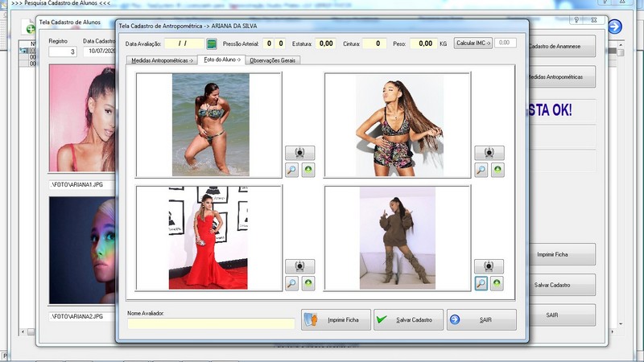Select the red dress photo thumbnail
Viewport: 644px width, 362px height.
tap(209, 238)
